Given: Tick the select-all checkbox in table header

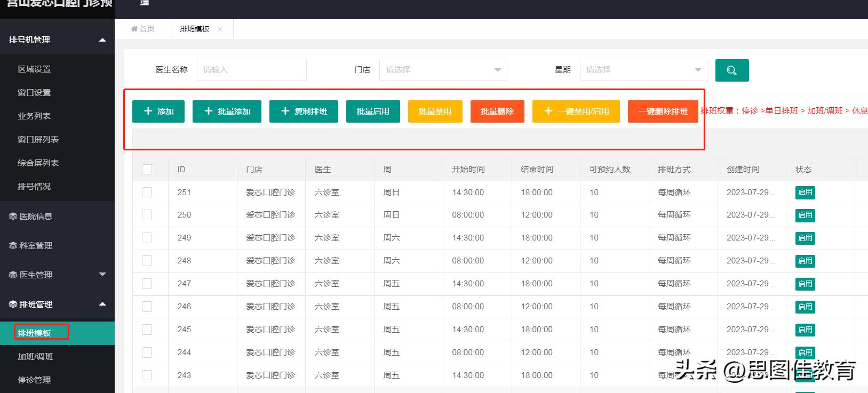Looking at the screenshot, I should tap(147, 169).
